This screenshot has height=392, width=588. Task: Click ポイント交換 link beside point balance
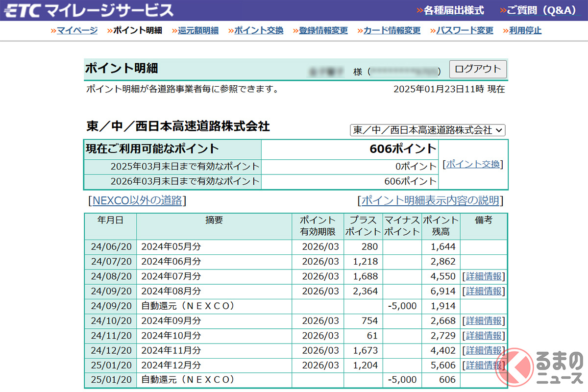point(472,164)
